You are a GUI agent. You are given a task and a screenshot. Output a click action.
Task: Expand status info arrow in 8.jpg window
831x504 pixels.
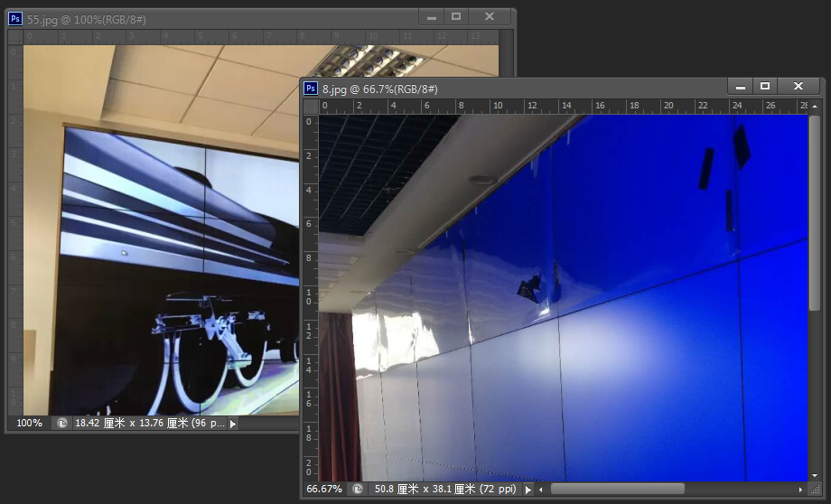(528, 490)
